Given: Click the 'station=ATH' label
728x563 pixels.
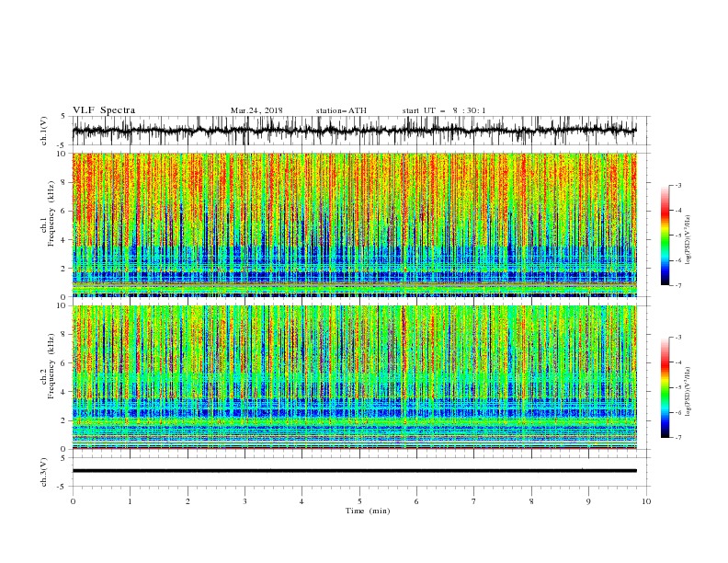Looking at the screenshot, I should (x=341, y=110).
